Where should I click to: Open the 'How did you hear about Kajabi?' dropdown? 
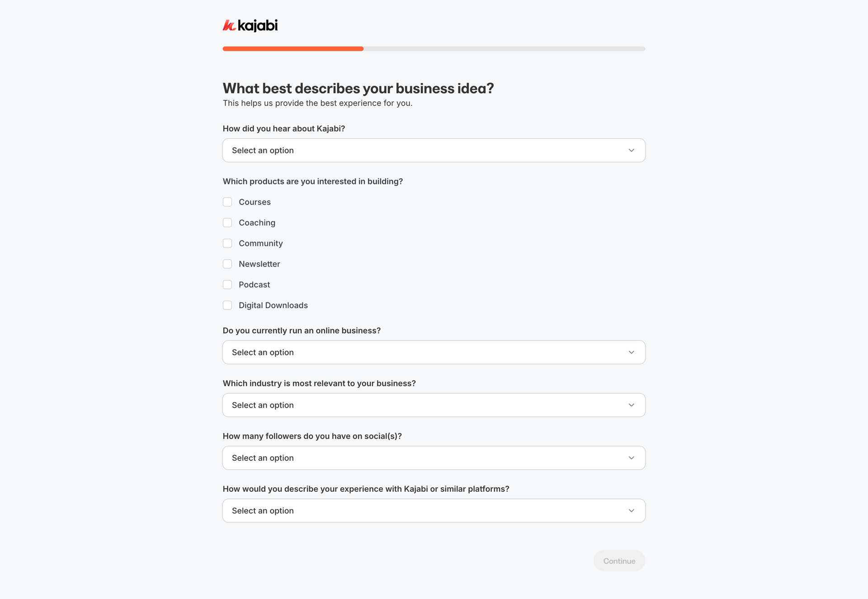pos(434,150)
